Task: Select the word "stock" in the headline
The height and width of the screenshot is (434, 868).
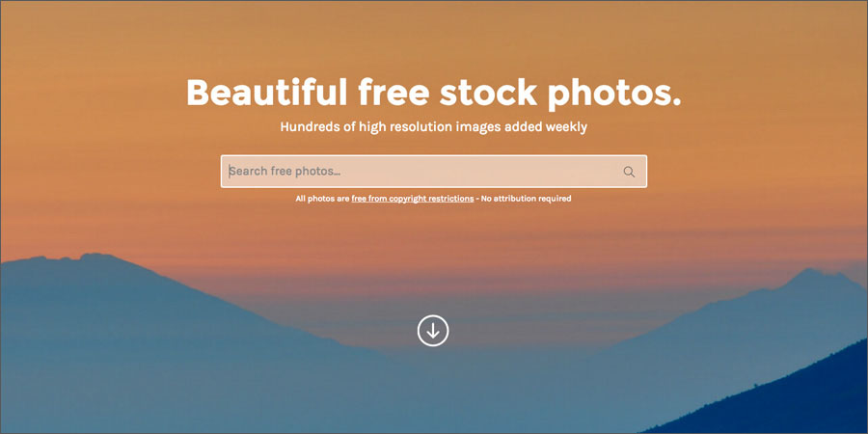Action: (488, 93)
